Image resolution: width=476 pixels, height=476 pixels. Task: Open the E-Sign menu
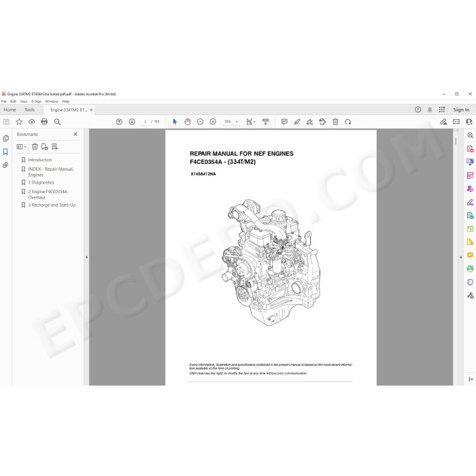pyautogui.click(x=37, y=101)
